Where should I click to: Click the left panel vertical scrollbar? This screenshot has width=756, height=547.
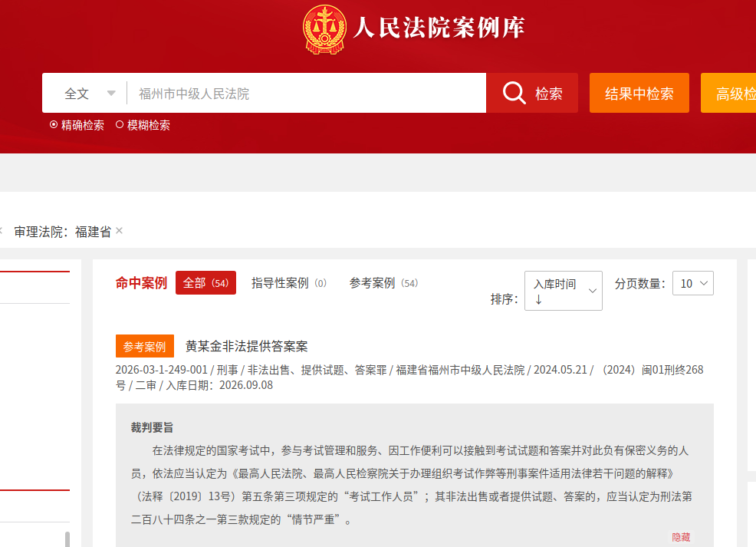[67, 539]
